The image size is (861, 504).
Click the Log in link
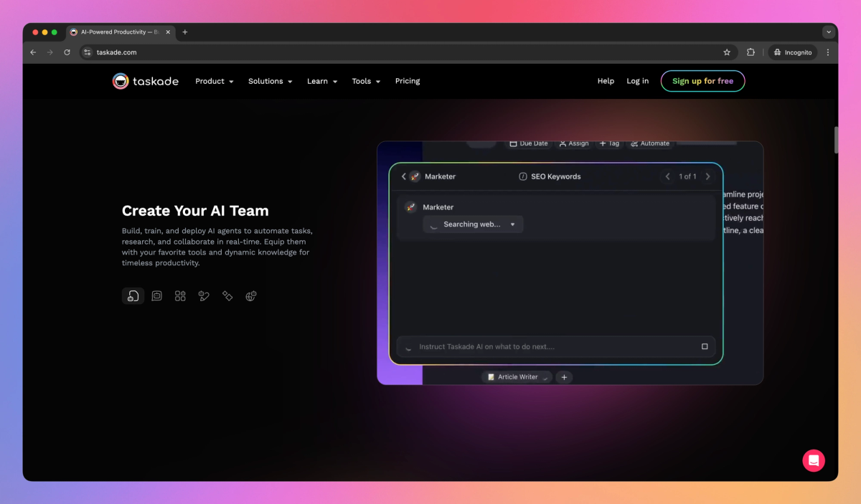click(637, 81)
